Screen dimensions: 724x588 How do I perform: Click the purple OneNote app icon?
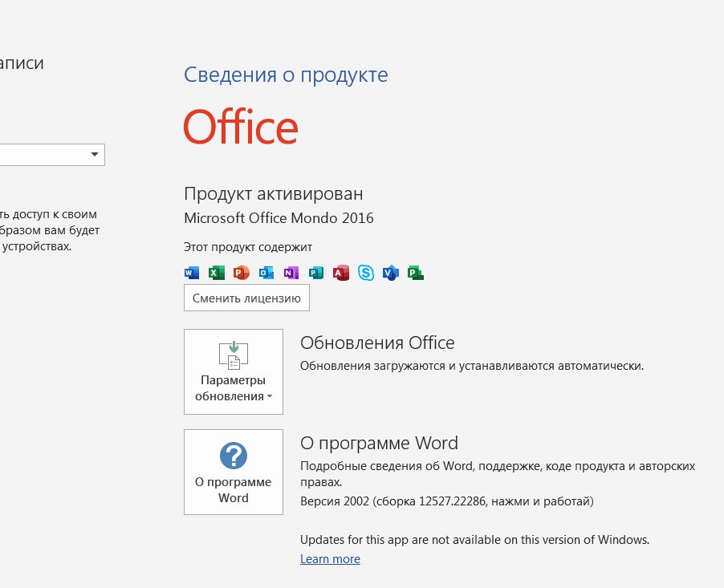point(291,273)
